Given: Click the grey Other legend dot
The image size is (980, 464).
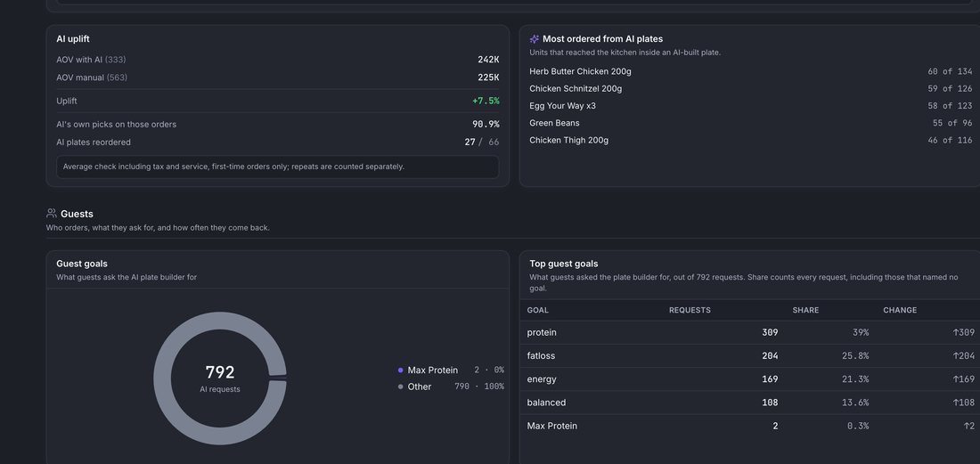Looking at the screenshot, I should (x=401, y=387).
